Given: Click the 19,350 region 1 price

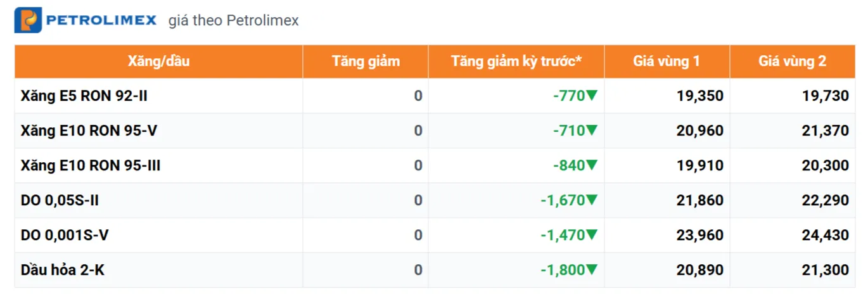Looking at the screenshot, I should (700, 96).
